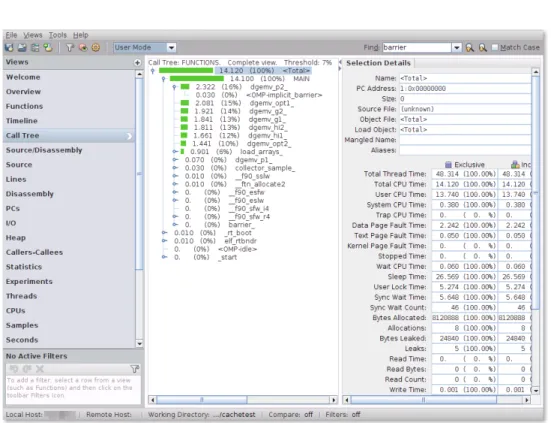Click the Call Tree horizontal scrollbar

tap(242, 400)
